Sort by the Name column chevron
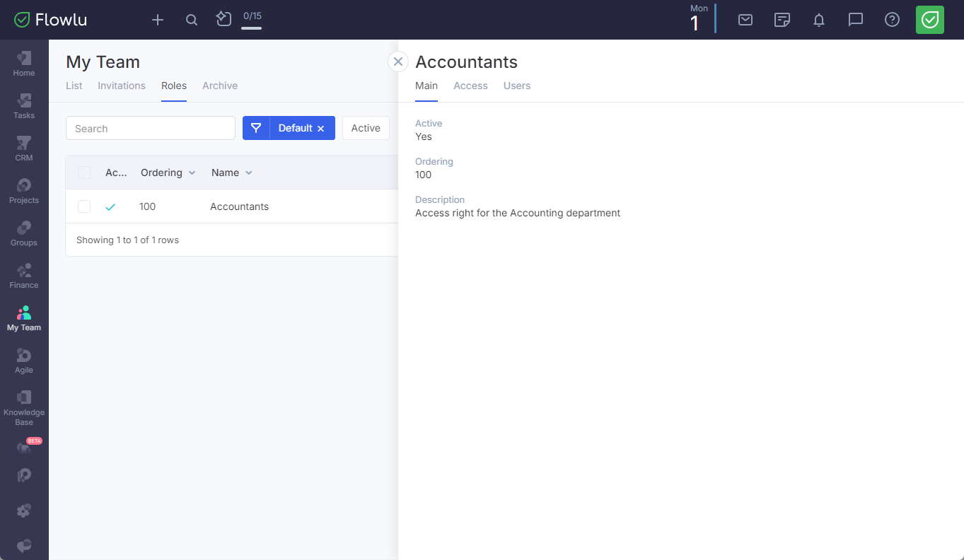Viewport: 964px width, 560px height. (x=248, y=173)
